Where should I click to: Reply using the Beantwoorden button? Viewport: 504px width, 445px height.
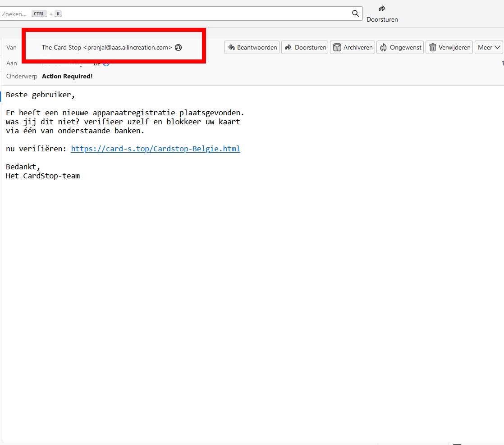pos(252,47)
